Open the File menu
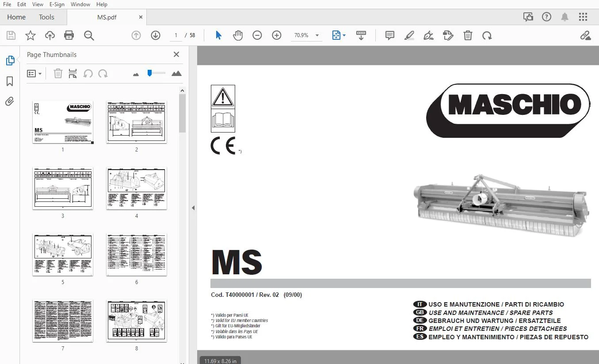Image resolution: width=599 pixels, height=364 pixels. 7,4
